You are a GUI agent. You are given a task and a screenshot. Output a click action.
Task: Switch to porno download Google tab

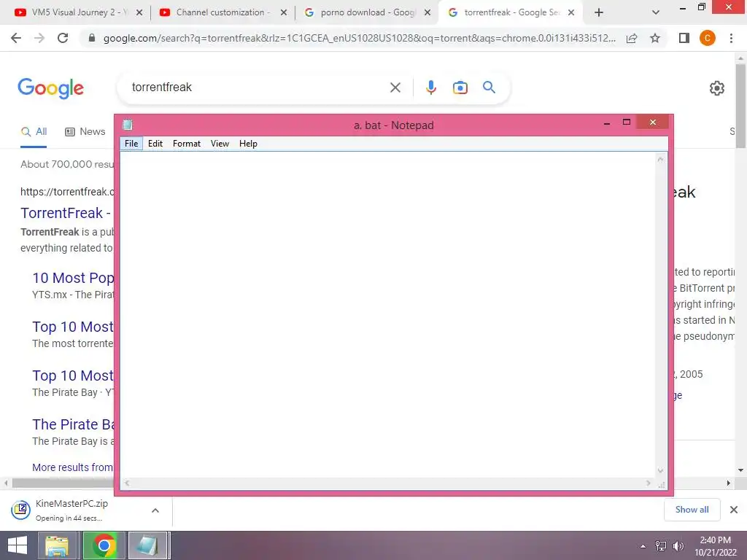click(368, 12)
